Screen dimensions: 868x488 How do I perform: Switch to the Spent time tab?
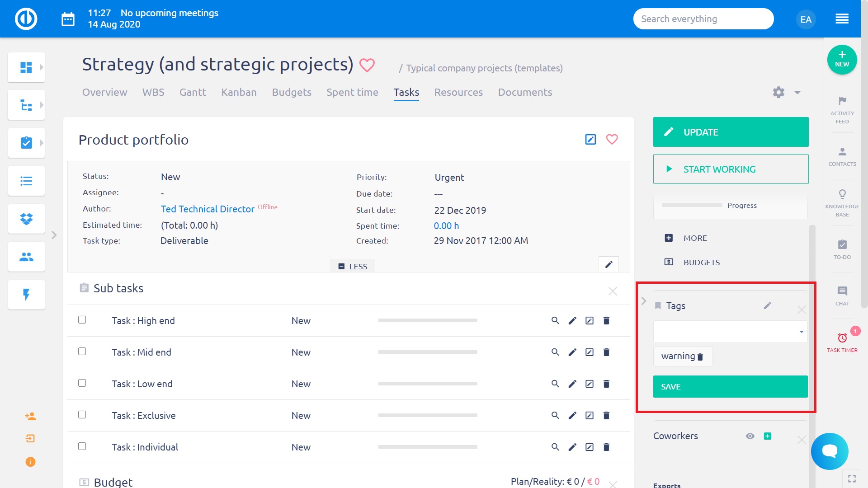pos(352,92)
